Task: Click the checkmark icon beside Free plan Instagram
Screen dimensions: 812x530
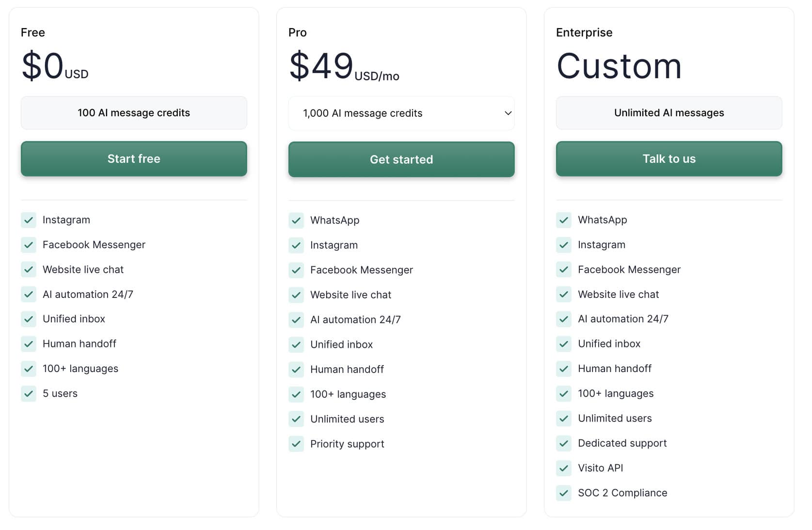Action: [29, 220]
